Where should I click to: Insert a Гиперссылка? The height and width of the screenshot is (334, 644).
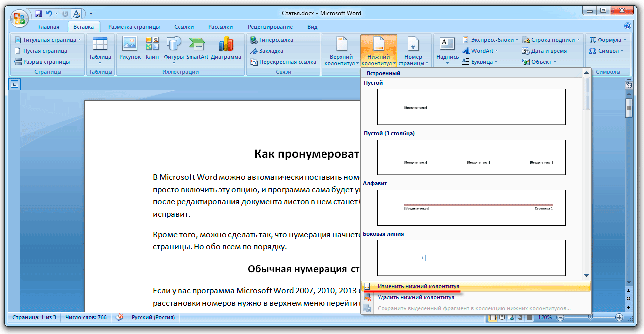coord(272,40)
